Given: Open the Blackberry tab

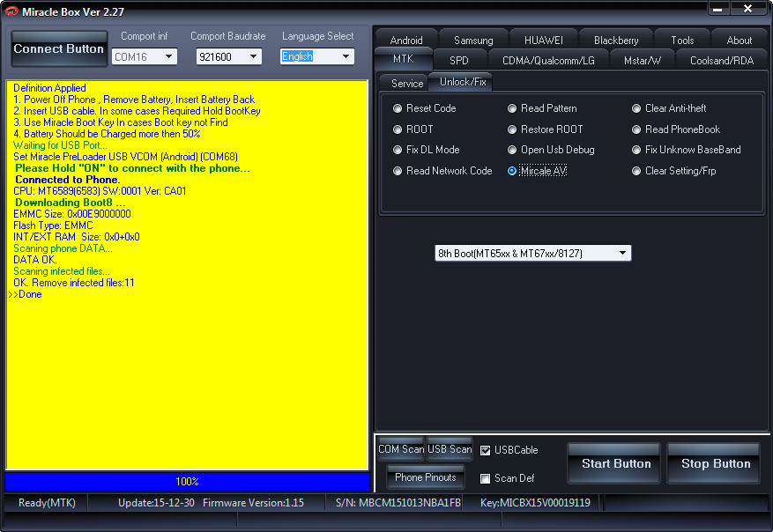Looking at the screenshot, I should pyautogui.click(x=616, y=40).
